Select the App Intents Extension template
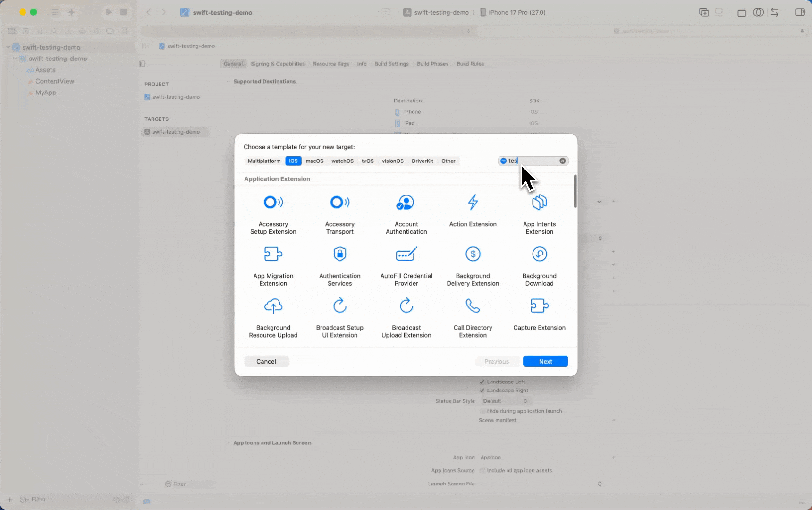Screen dimensions: 812x510 [539, 214]
